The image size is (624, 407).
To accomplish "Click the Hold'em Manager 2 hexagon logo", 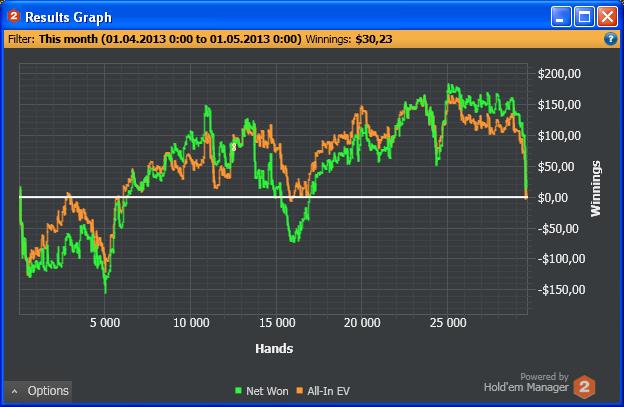I will pyautogui.click(x=584, y=387).
